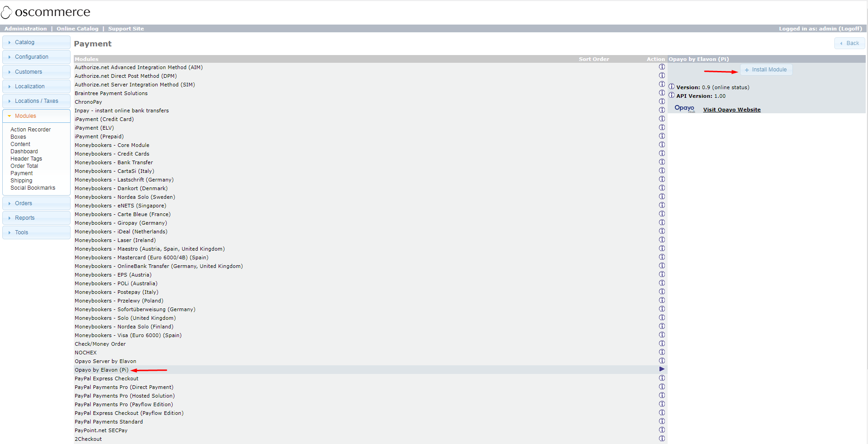Open the Support Site link

126,29
